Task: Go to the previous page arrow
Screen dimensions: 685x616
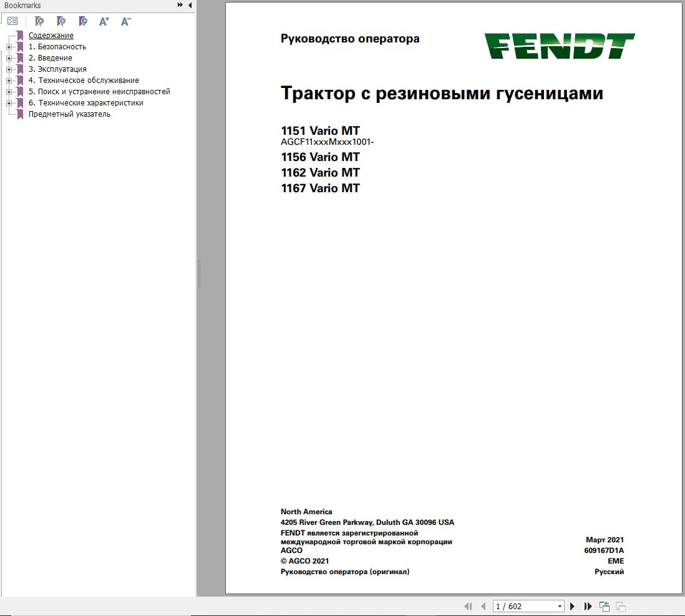Action: point(483,606)
